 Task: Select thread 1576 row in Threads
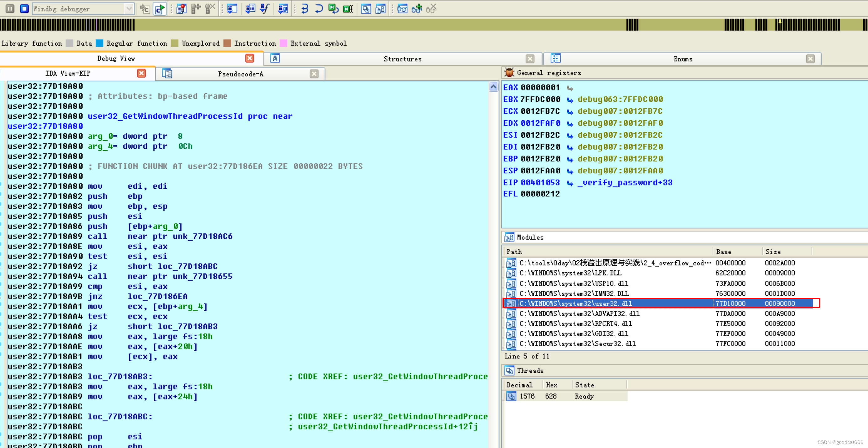click(566, 396)
